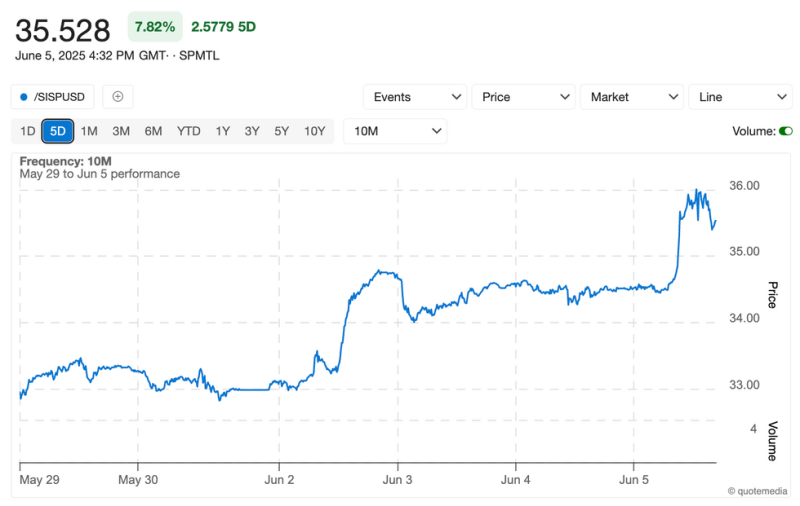800x506 pixels.
Task: Click the Jun 3 date axis label
Action: [x=397, y=479]
